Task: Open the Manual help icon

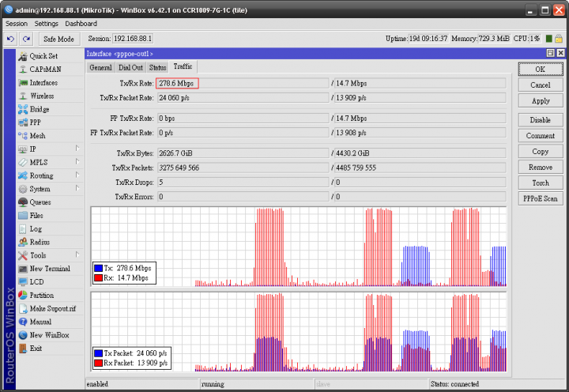Action: click(23, 322)
